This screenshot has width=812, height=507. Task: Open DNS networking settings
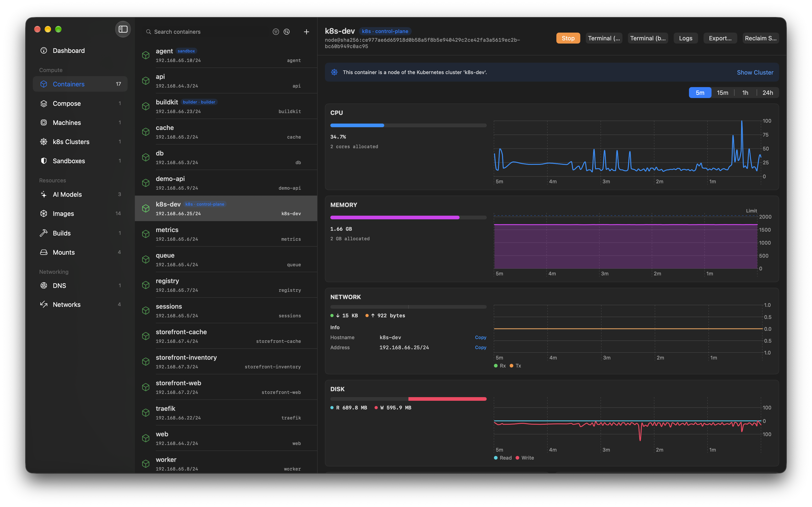click(x=80, y=286)
